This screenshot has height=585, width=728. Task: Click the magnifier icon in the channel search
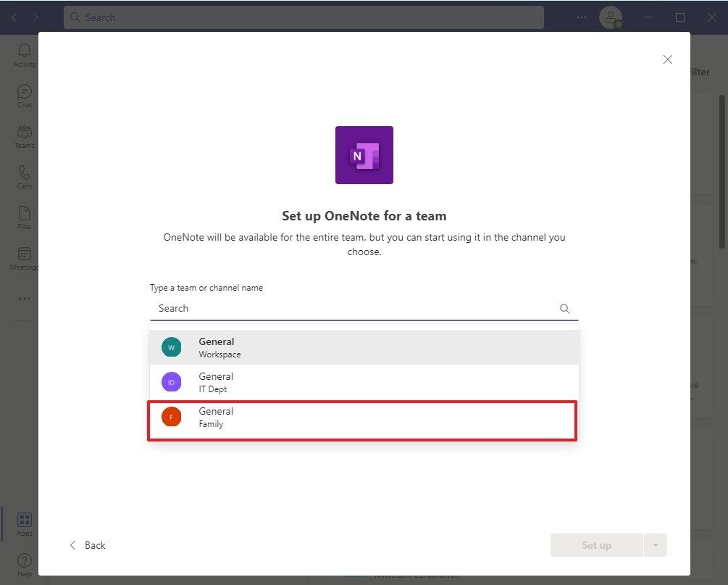click(x=564, y=308)
